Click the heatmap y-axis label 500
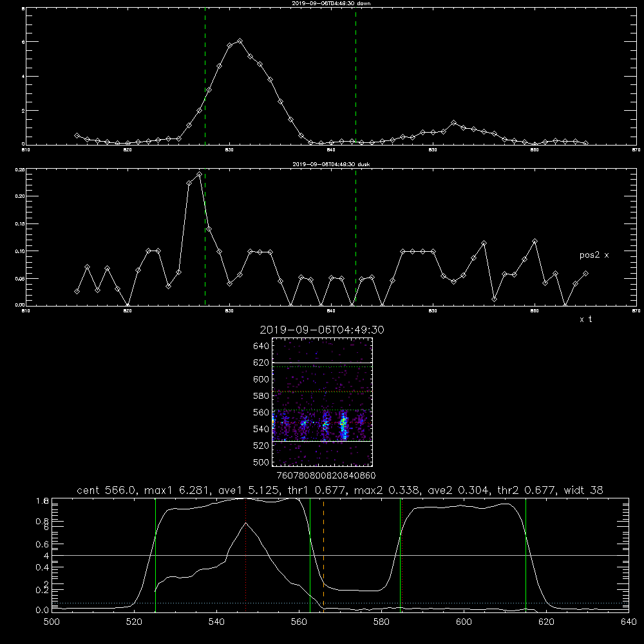Image resolution: width=644 pixels, height=644 pixels. click(x=261, y=462)
